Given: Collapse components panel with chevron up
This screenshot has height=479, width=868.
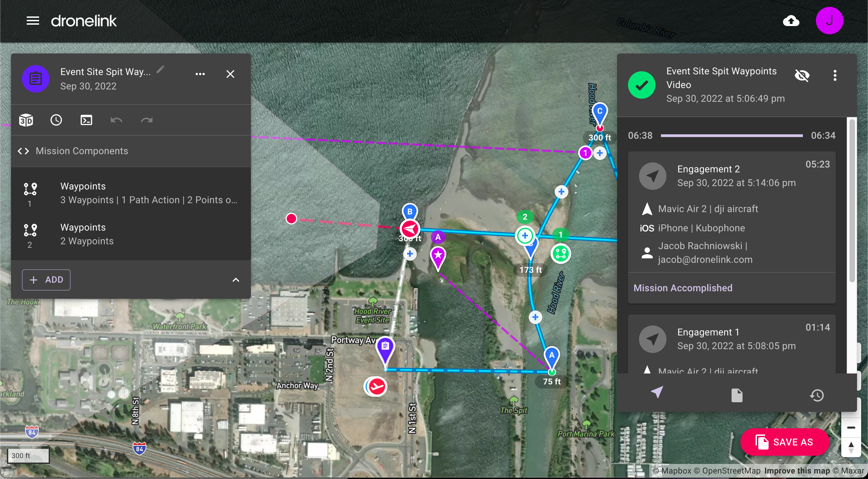Looking at the screenshot, I should [236, 280].
